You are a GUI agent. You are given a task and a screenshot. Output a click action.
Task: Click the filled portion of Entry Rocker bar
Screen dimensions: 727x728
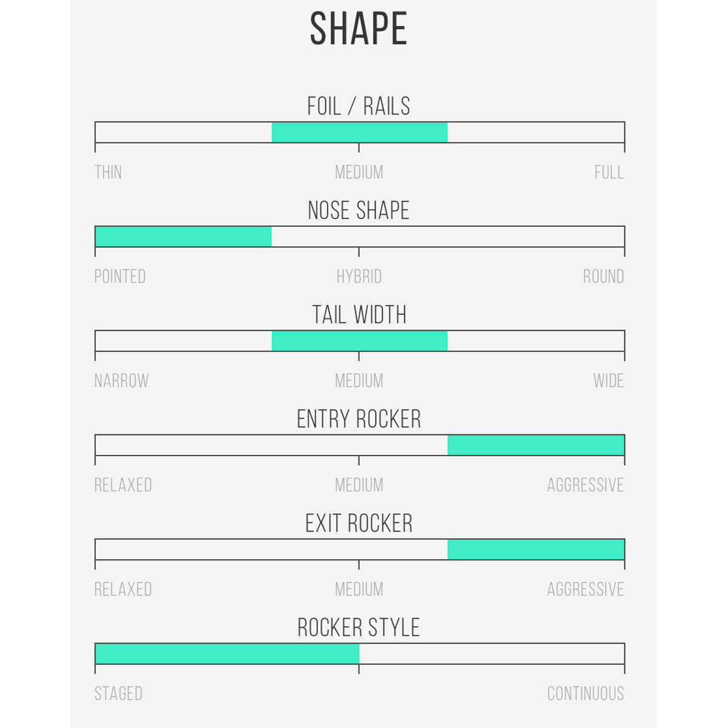coord(536,445)
